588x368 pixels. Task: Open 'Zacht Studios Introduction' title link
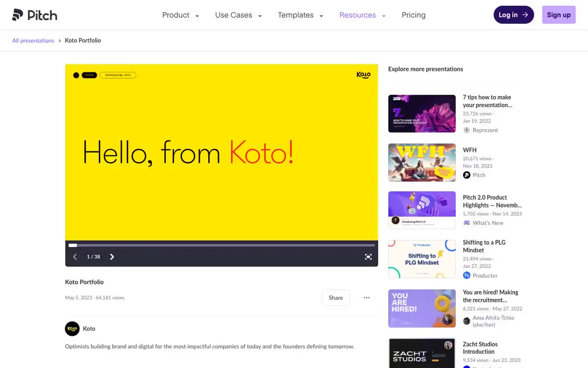click(480, 348)
